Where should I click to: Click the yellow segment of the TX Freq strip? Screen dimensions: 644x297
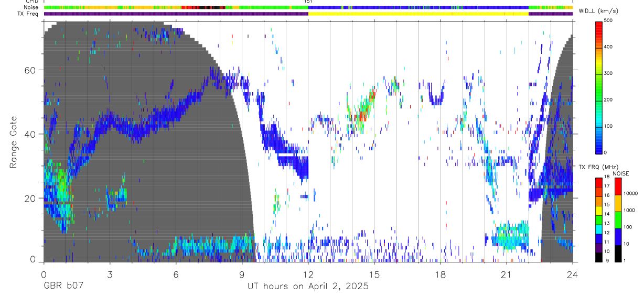click(x=418, y=14)
